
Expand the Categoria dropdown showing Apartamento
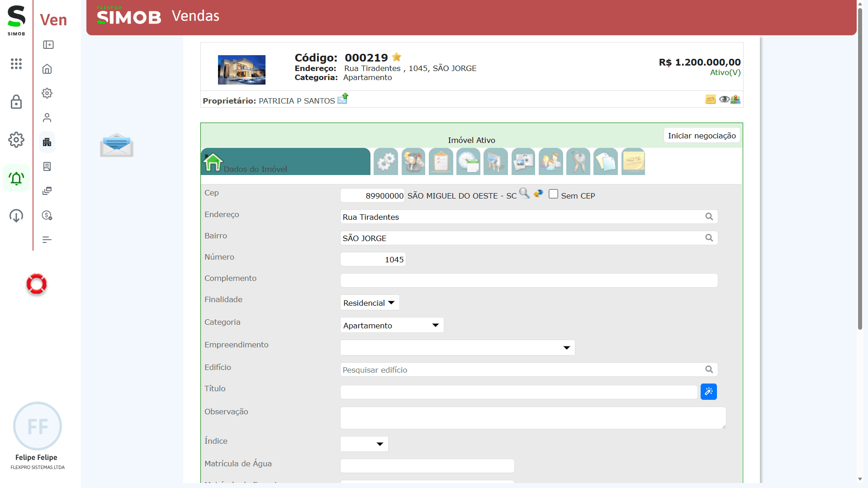click(391, 325)
